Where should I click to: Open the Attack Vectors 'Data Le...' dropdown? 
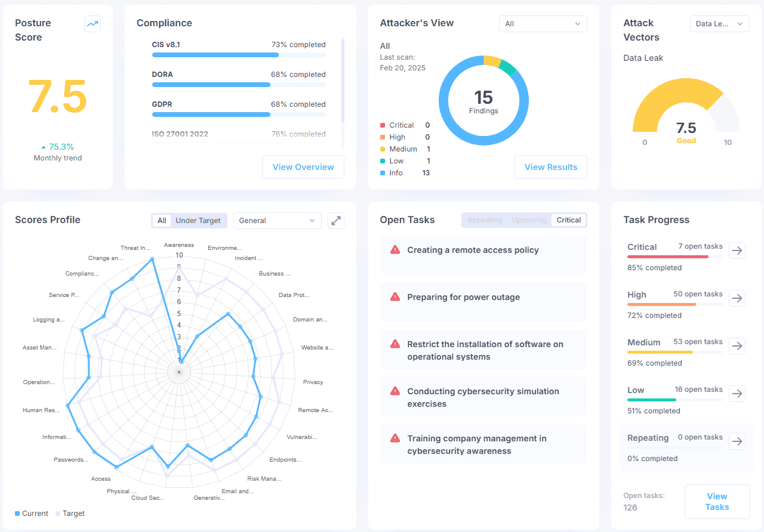(x=719, y=24)
